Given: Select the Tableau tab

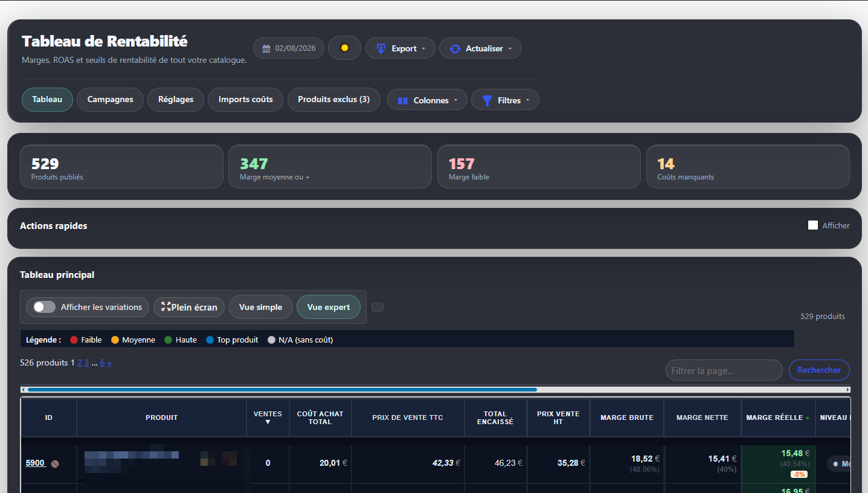Looking at the screenshot, I should coord(47,100).
